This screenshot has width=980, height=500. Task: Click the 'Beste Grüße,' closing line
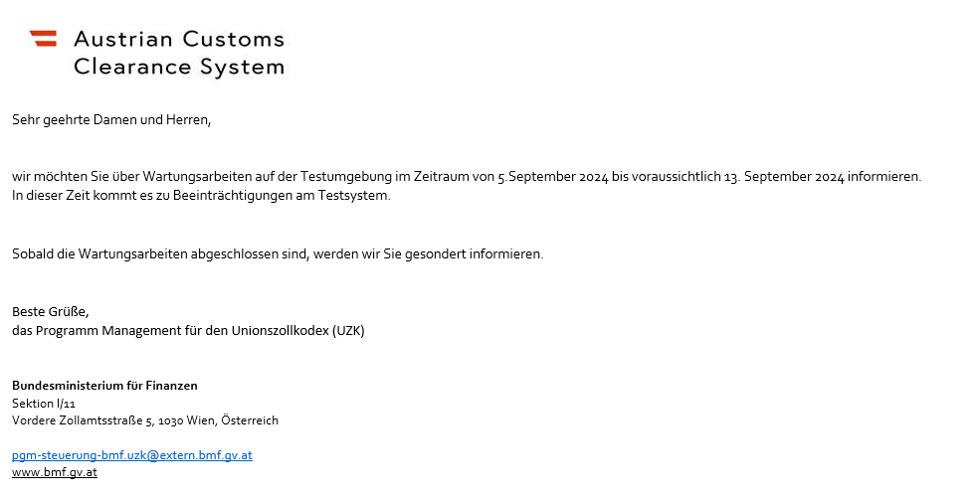(50, 312)
